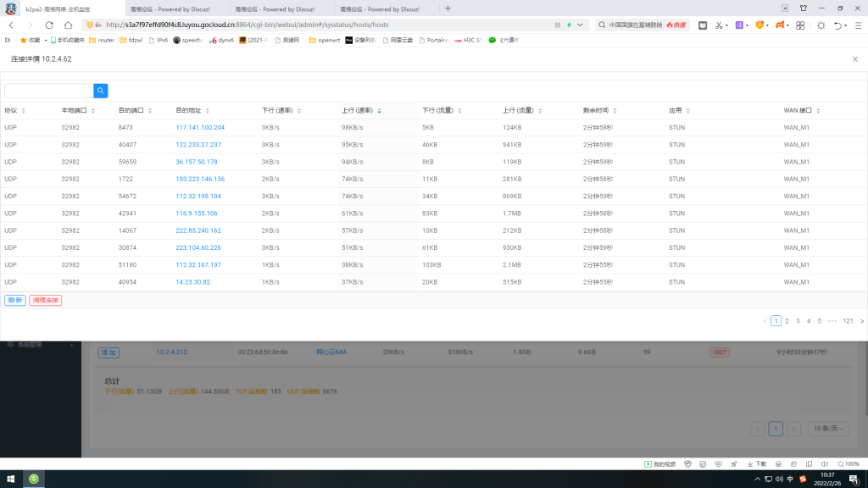Expand the address bar dropdown chevron

coord(580,25)
